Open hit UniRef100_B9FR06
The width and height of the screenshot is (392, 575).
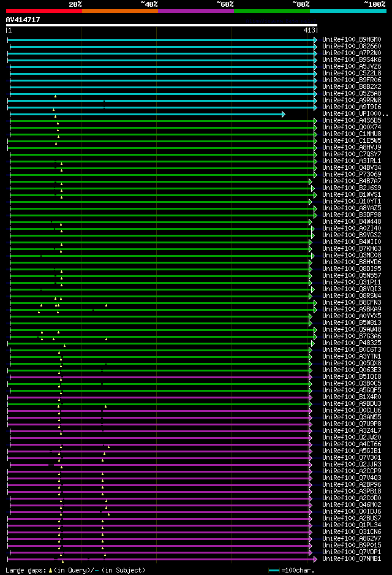[x=352, y=80]
